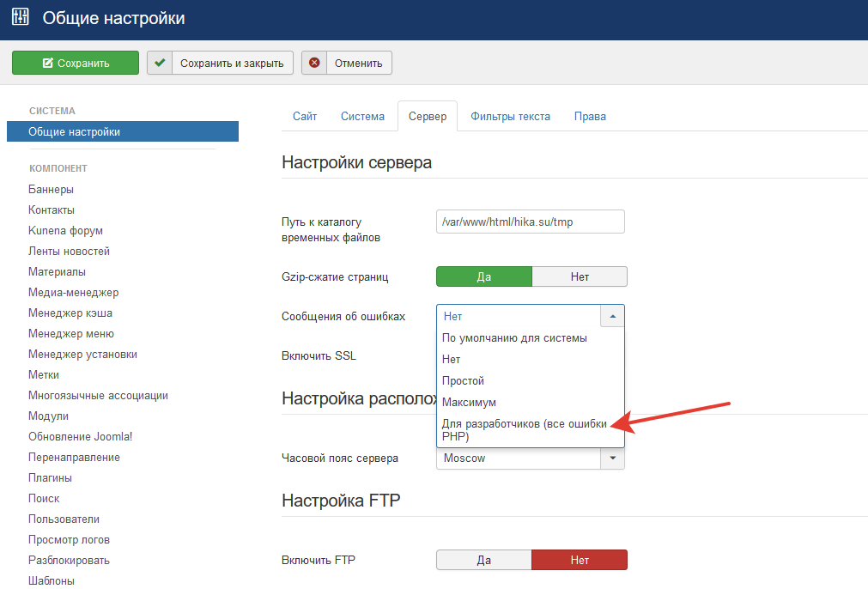Screen dimensions: 868x589
Task: Open Контакты component settings
Action: pyautogui.click(x=52, y=209)
